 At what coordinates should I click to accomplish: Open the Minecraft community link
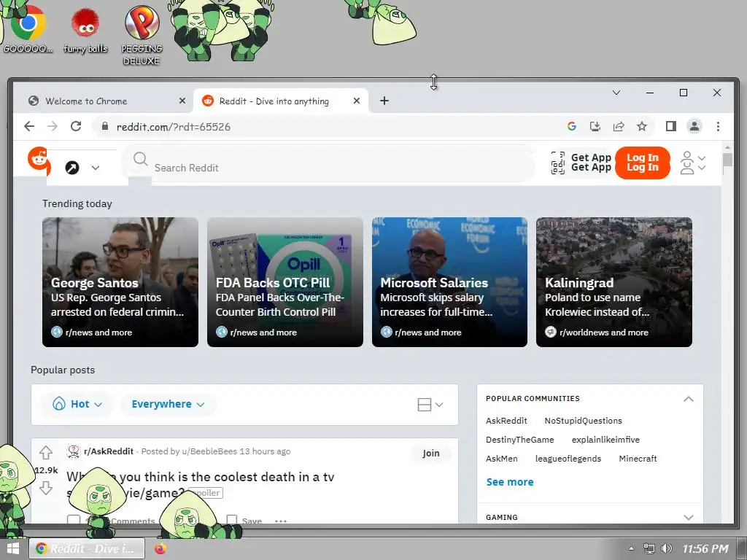tap(638, 459)
